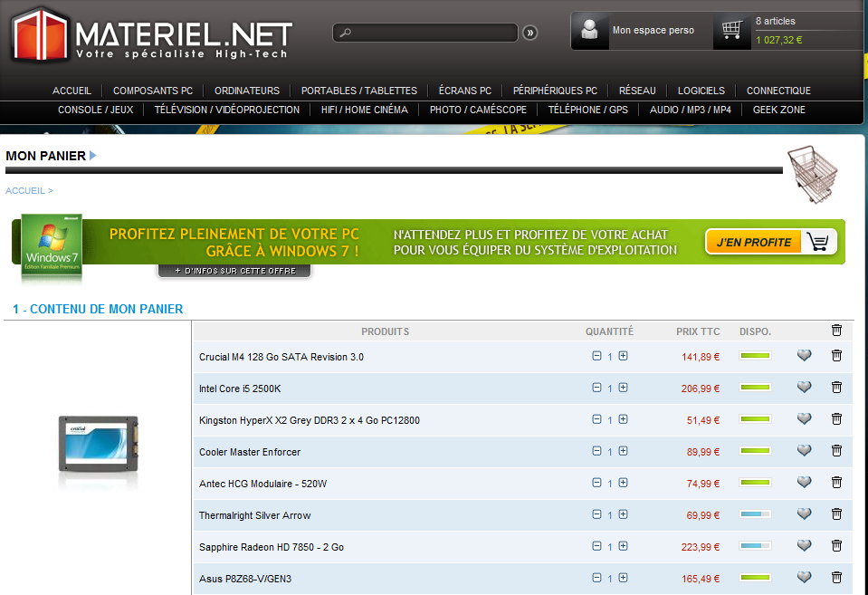Image resolution: width=868 pixels, height=595 pixels.
Task: Click heart icon for Sapphire Radeon HD 7850
Action: [x=804, y=546]
